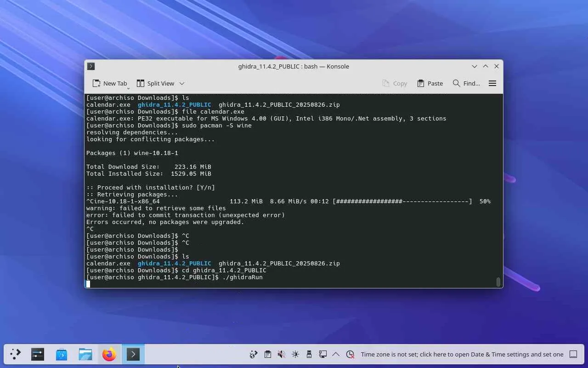Click the PE32 executable file description line
The image size is (588, 368).
tap(266, 119)
